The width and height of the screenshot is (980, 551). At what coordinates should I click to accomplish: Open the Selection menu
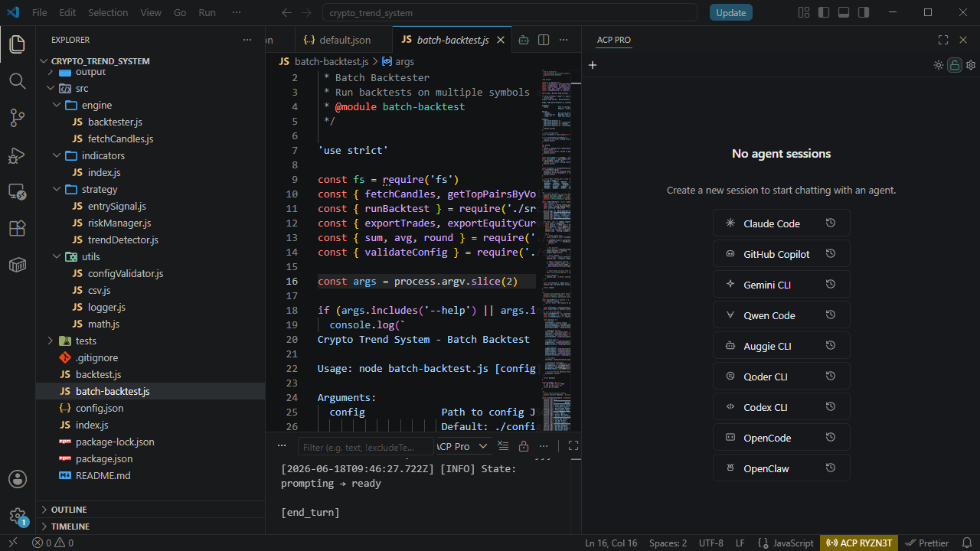[x=108, y=12]
